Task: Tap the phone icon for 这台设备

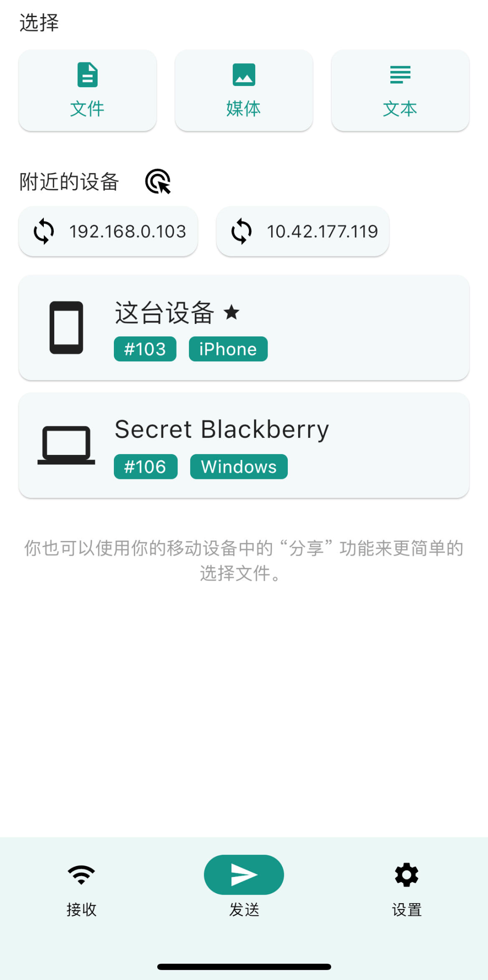Action: click(66, 327)
